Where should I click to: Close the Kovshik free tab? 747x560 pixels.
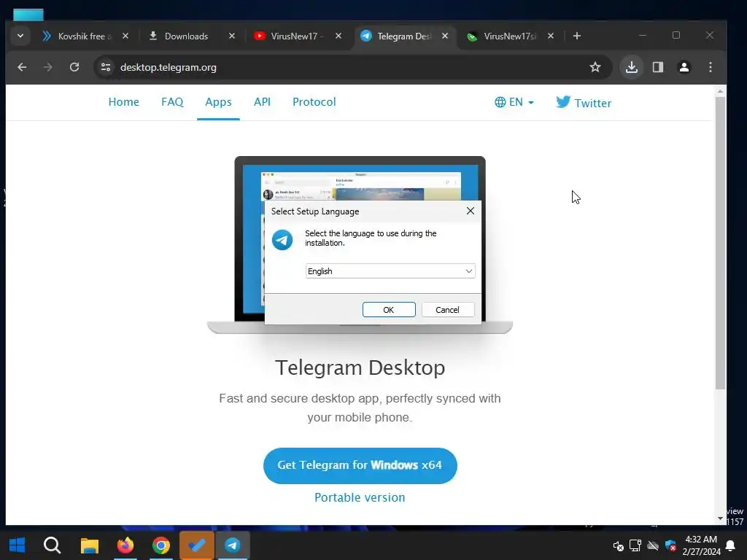pos(125,36)
